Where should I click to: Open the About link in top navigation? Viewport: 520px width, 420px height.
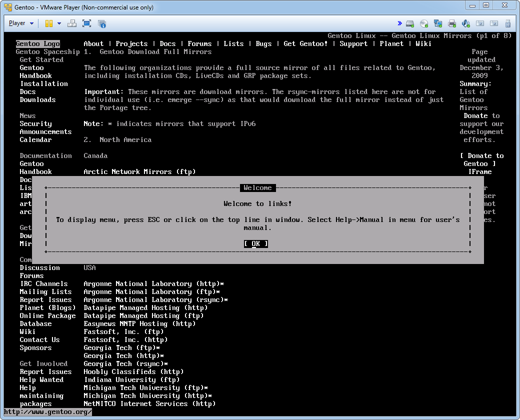point(93,44)
